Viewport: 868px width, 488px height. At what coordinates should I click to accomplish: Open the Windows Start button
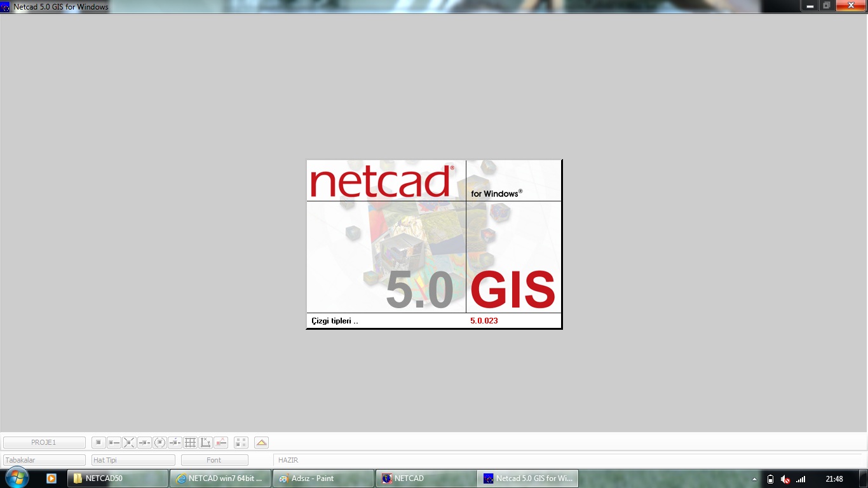tap(17, 478)
